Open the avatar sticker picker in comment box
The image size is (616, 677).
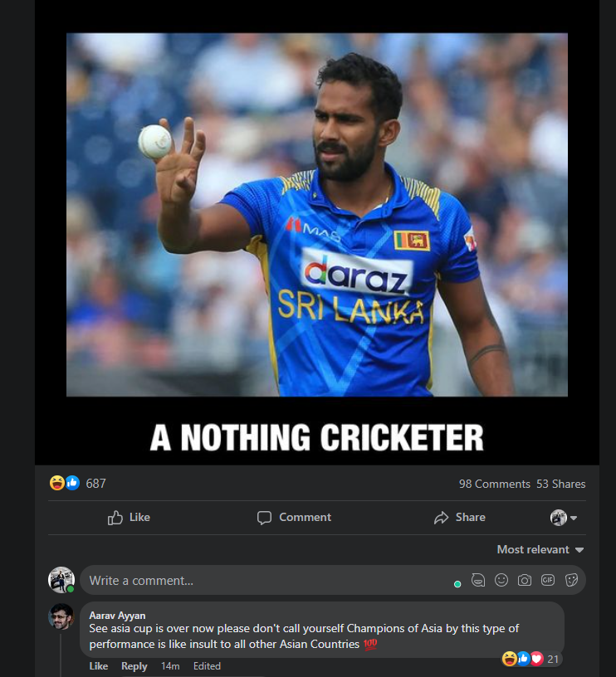coord(477,580)
